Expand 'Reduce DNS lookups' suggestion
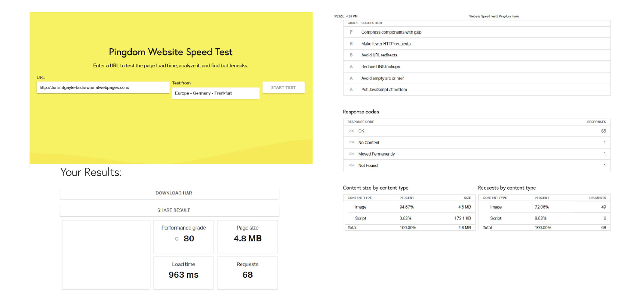Screen dimensions: 644x303 pyautogui.click(x=477, y=67)
